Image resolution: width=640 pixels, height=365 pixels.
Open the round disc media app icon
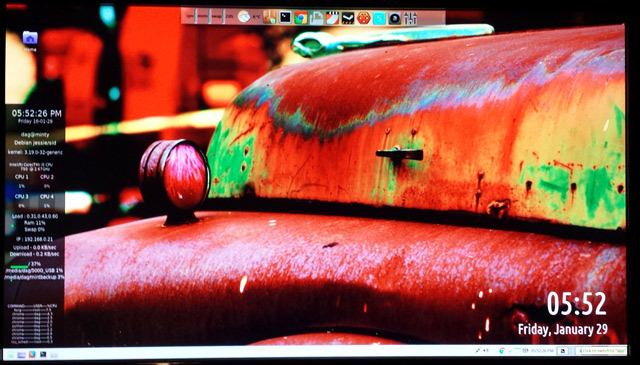point(395,18)
